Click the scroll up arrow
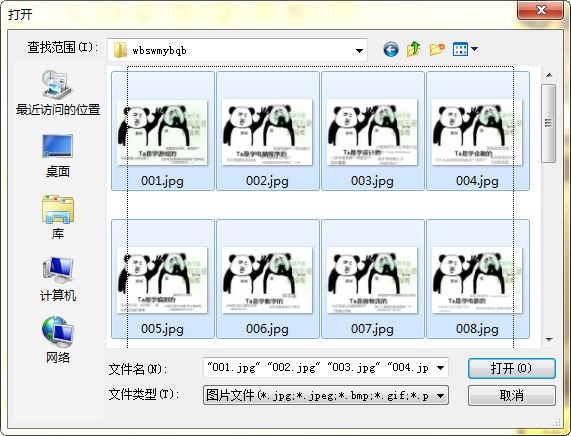This screenshot has height=436, width=571. (549, 75)
